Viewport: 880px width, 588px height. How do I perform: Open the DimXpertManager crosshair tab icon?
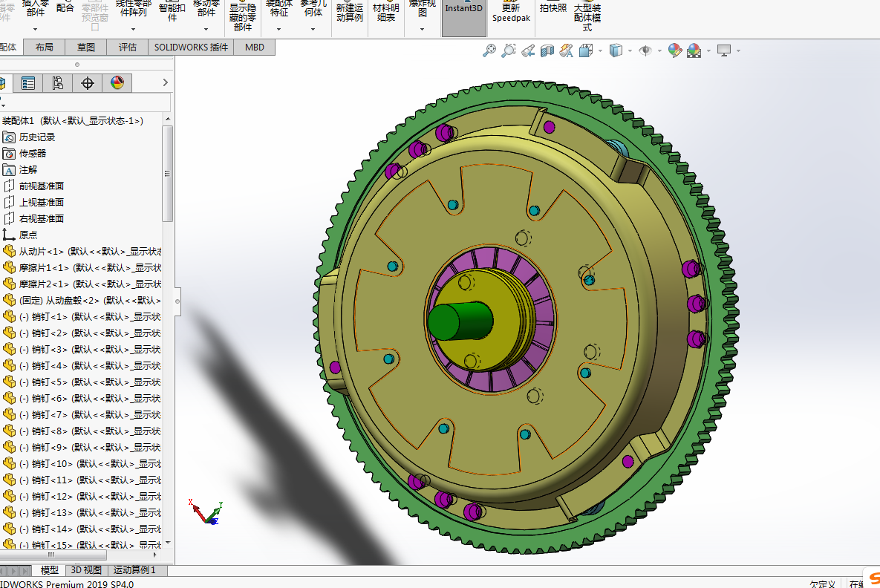click(x=88, y=82)
